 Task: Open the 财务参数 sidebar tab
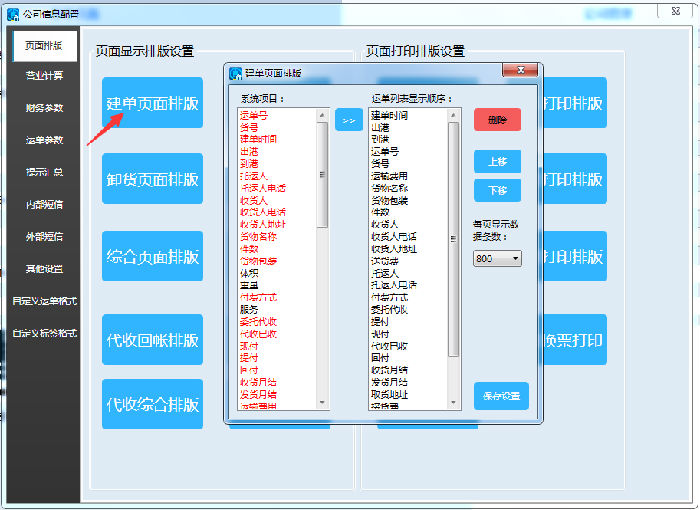coord(44,108)
